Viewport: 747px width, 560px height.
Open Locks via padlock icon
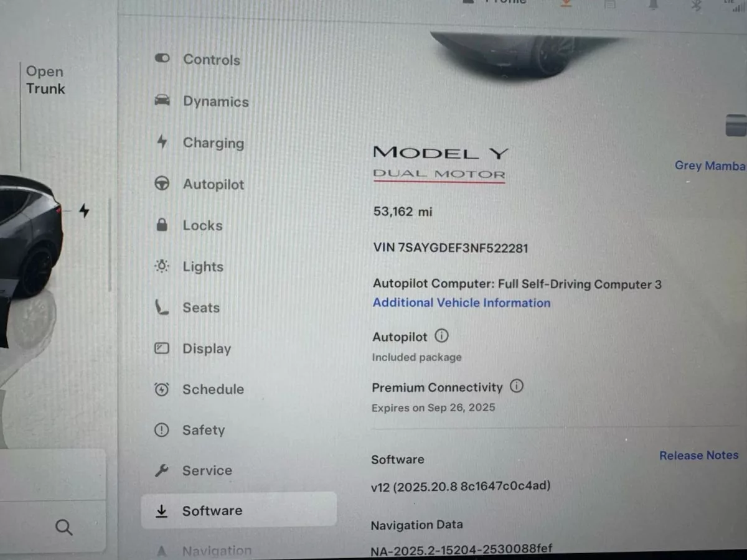(x=162, y=225)
